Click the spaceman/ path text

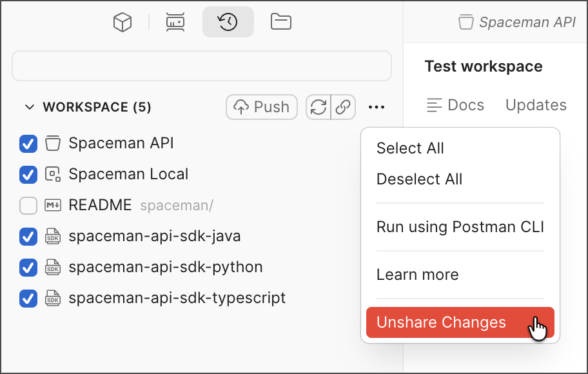coord(177,206)
